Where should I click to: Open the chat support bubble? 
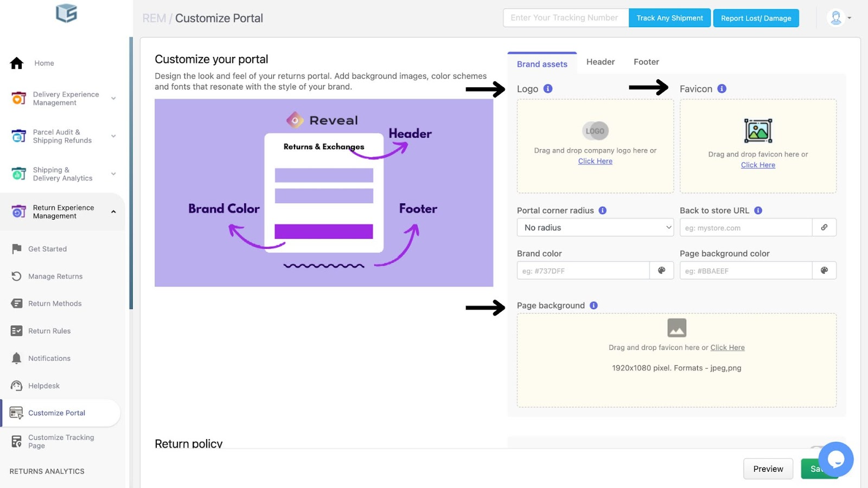tap(836, 459)
